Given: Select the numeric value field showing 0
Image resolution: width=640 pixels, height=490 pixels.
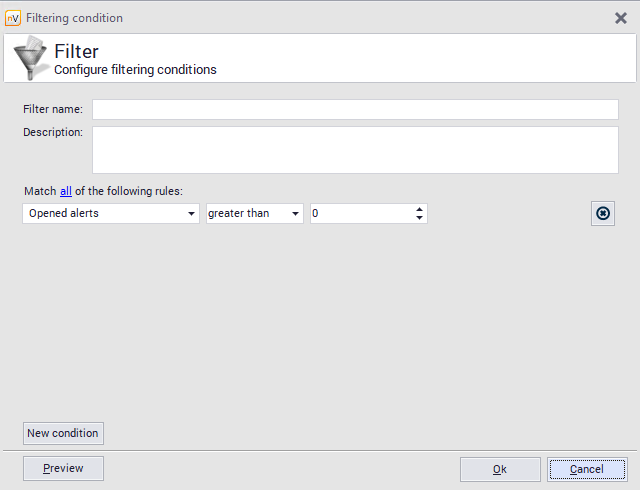Looking at the screenshot, I should coord(360,213).
